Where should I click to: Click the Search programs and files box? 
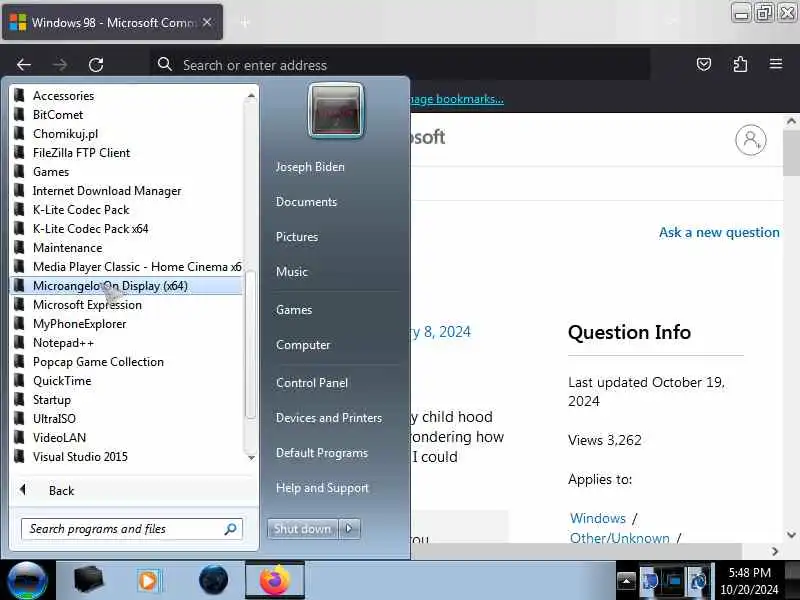132,529
